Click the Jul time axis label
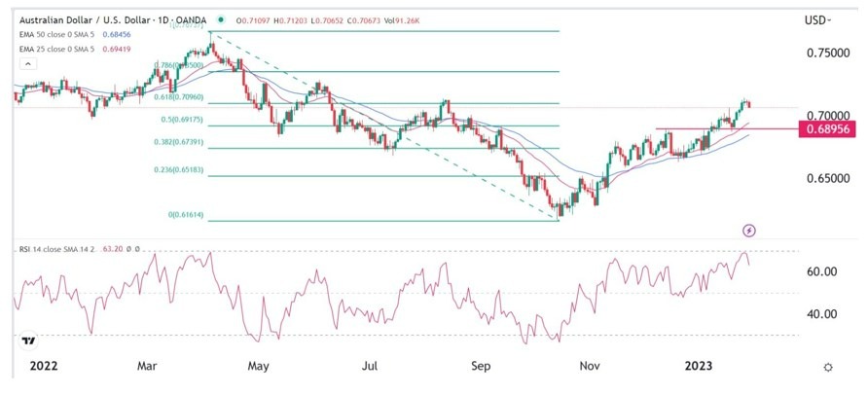Viewport: 868px width, 394px height. pos(370,367)
